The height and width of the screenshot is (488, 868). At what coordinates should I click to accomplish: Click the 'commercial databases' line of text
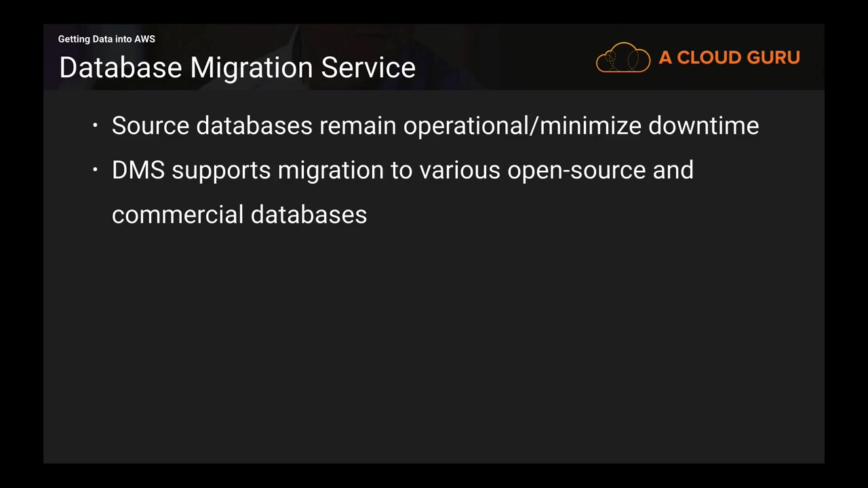pyautogui.click(x=239, y=215)
